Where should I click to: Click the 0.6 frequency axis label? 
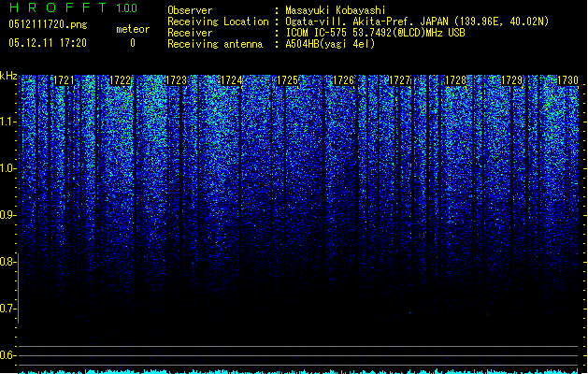pos(7,355)
